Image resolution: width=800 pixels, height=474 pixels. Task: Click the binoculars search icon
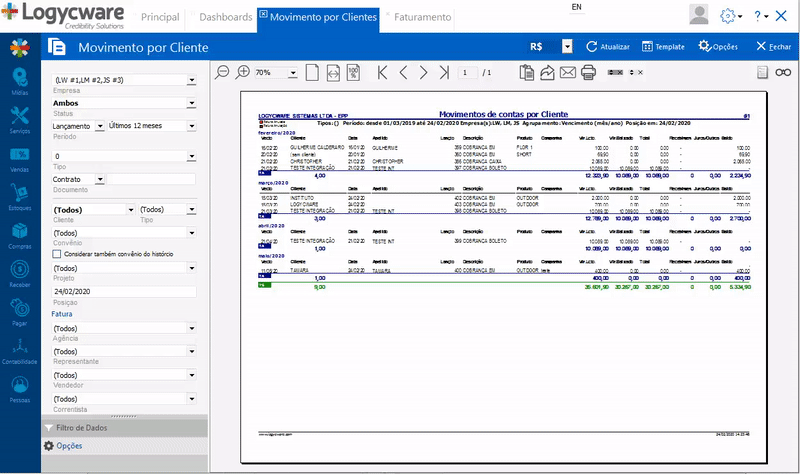pos(782,72)
